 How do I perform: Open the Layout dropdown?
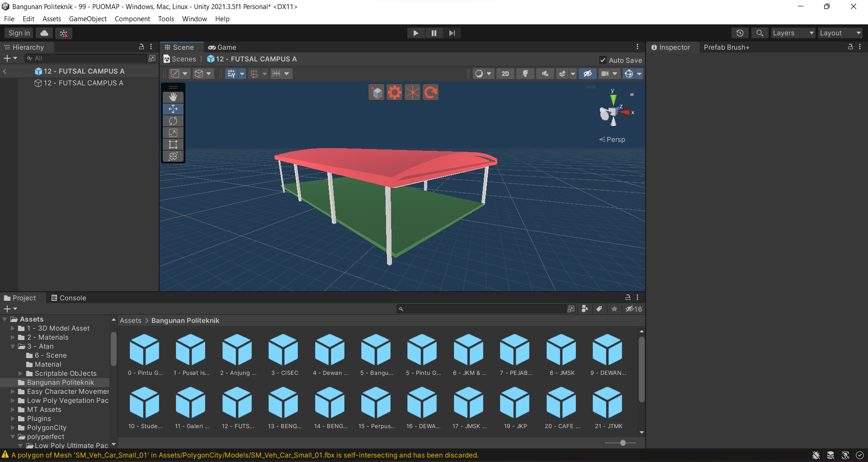840,33
